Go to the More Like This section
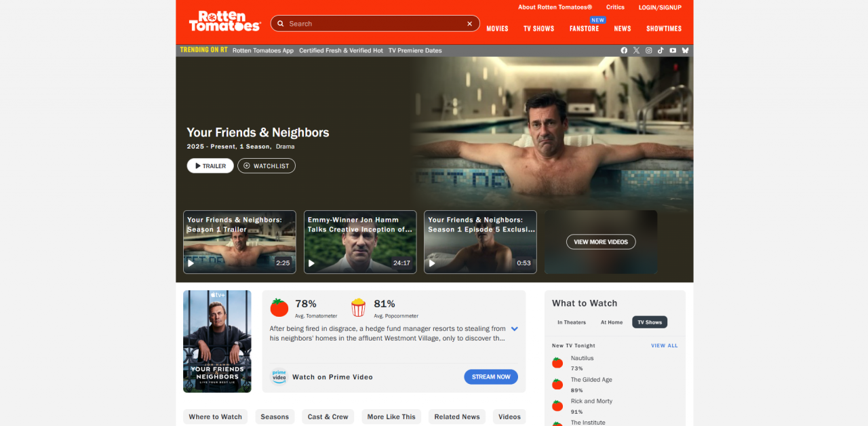This screenshot has height=426, width=868. (x=391, y=417)
